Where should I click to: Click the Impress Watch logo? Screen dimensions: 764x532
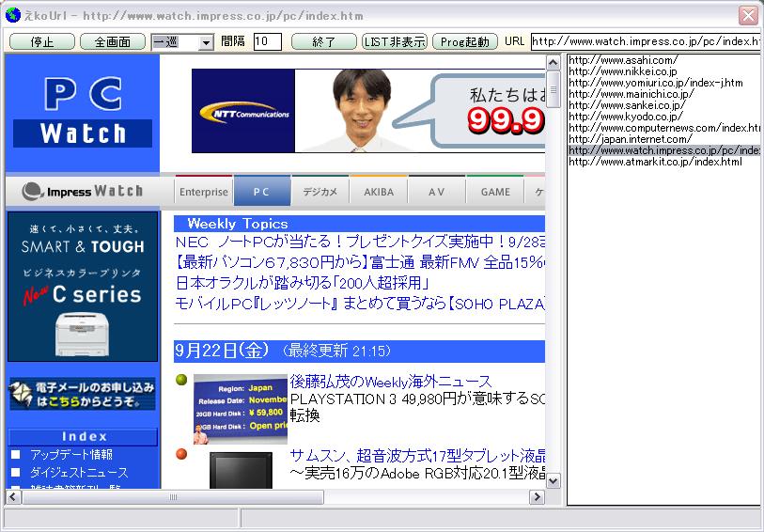[83, 192]
